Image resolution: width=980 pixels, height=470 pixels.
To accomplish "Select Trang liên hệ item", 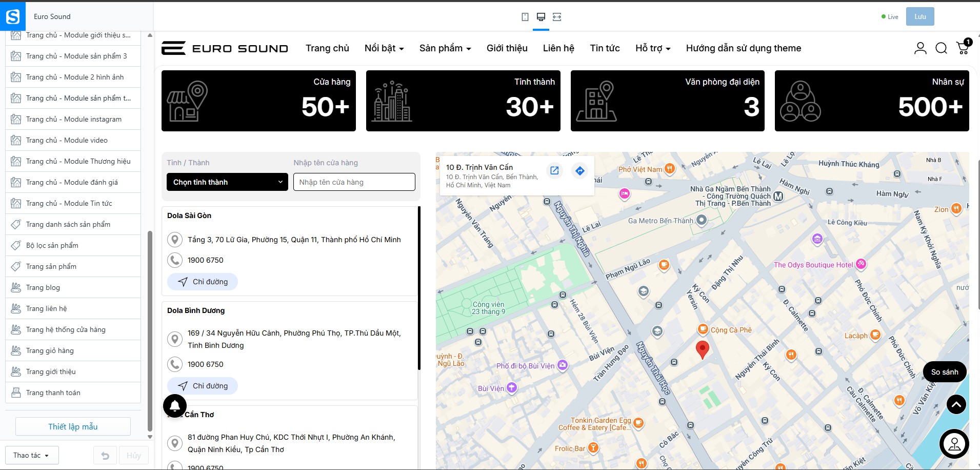I will click(73, 308).
